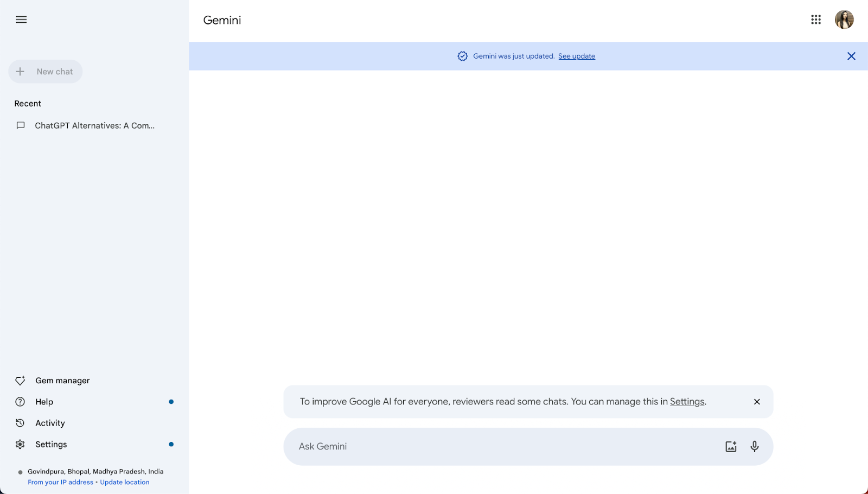This screenshot has width=868, height=494.
Task: Click the Gem manager heart-sparkle icon
Action: click(x=20, y=381)
